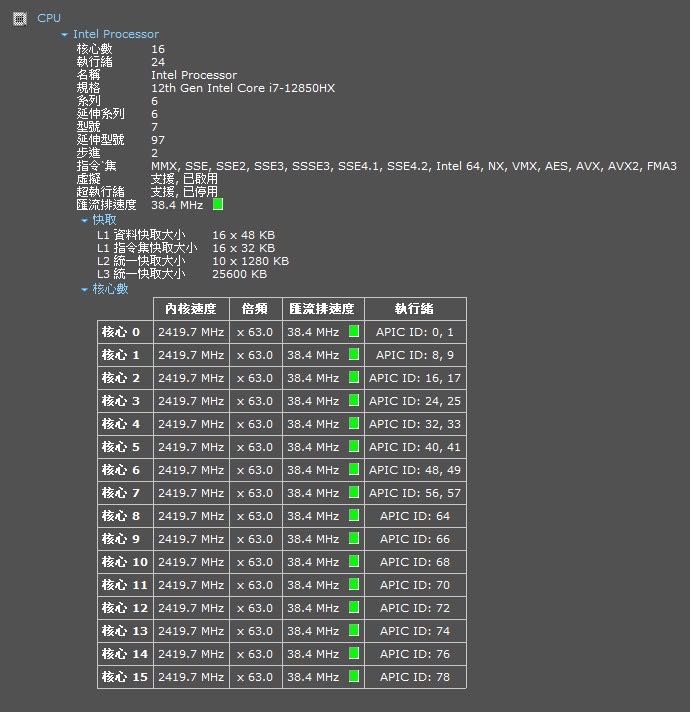
Task: Click the APIC ID: 16, 17 cell
Action: pos(415,378)
